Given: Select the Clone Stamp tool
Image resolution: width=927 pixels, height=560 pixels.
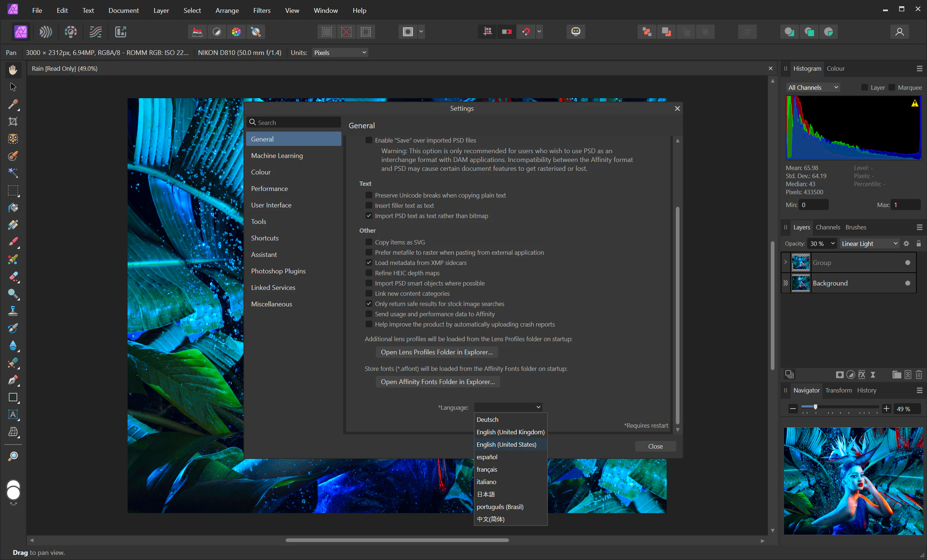Looking at the screenshot, I should click(13, 311).
